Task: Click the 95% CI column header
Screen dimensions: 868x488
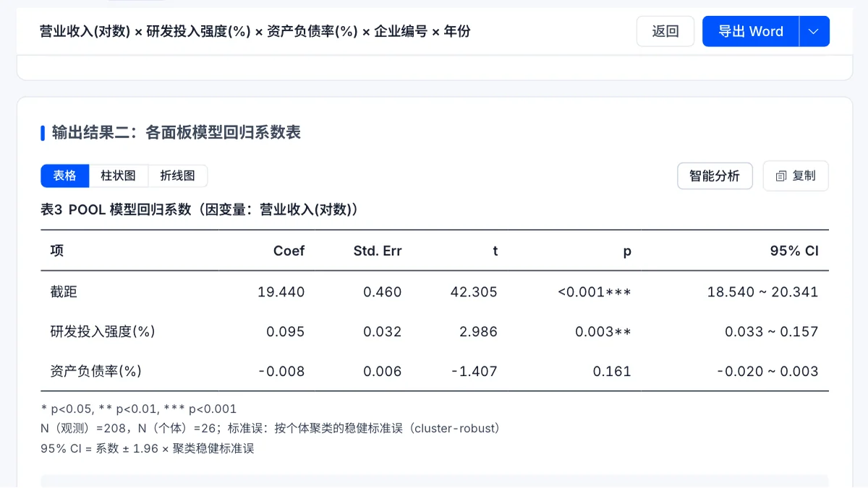Action: click(794, 251)
